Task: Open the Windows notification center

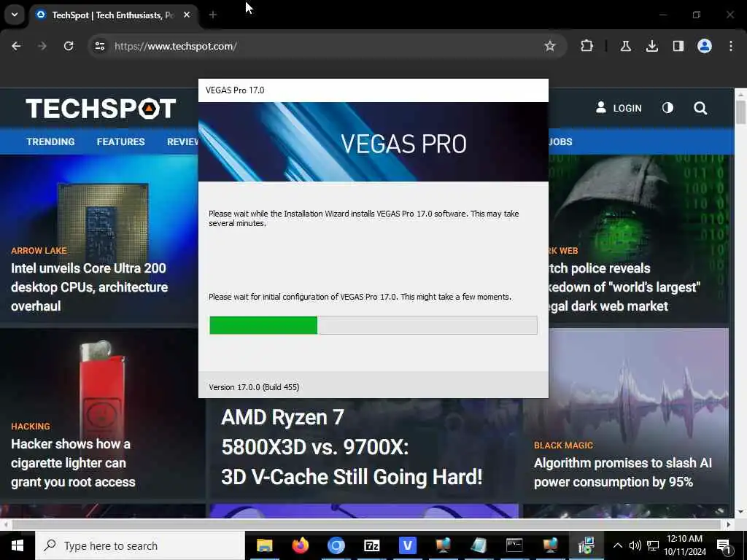Action: point(724,546)
